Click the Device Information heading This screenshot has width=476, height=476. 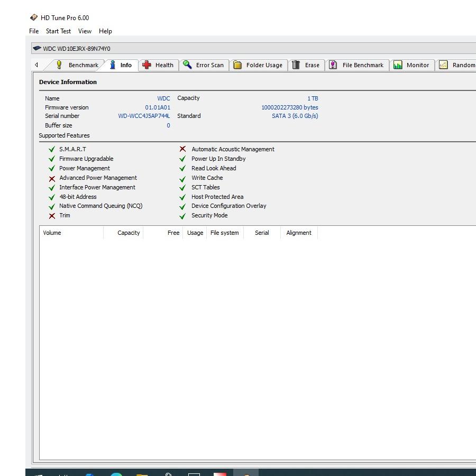[x=68, y=82]
